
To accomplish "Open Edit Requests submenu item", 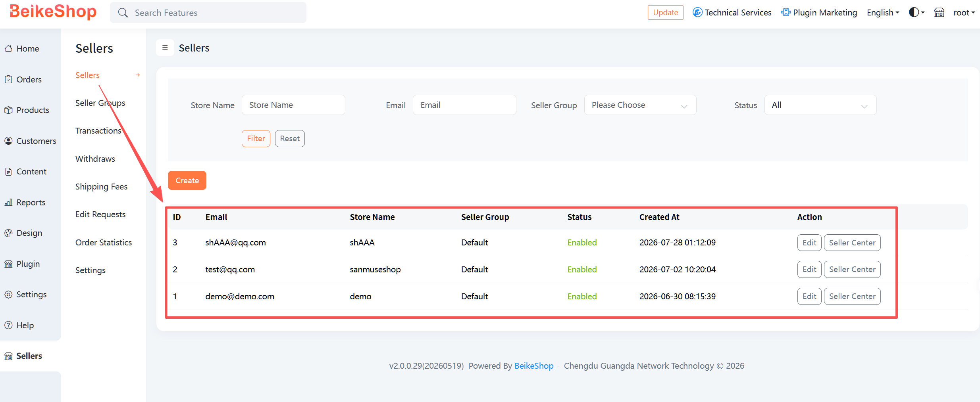I will coord(100,214).
